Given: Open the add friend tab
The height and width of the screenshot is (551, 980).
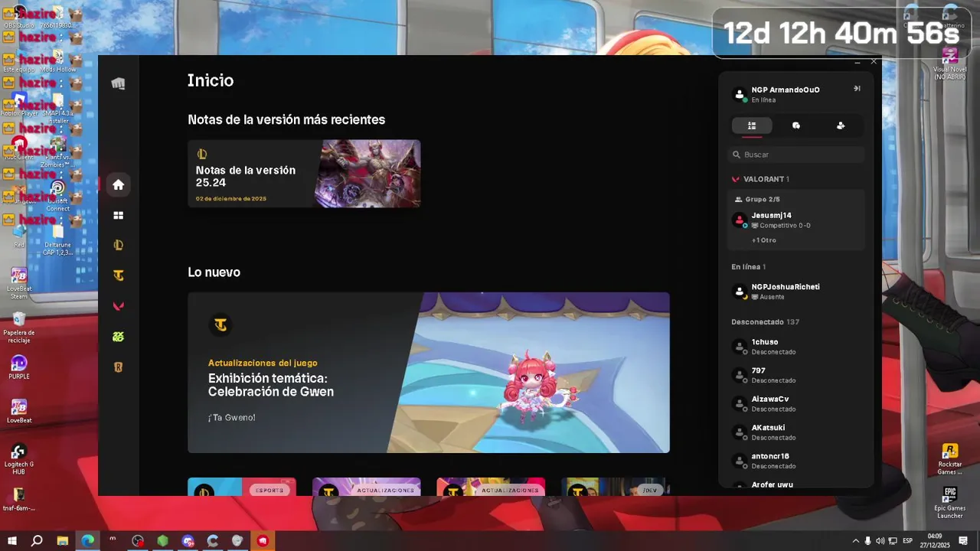Looking at the screenshot, I should coord(841,126).
